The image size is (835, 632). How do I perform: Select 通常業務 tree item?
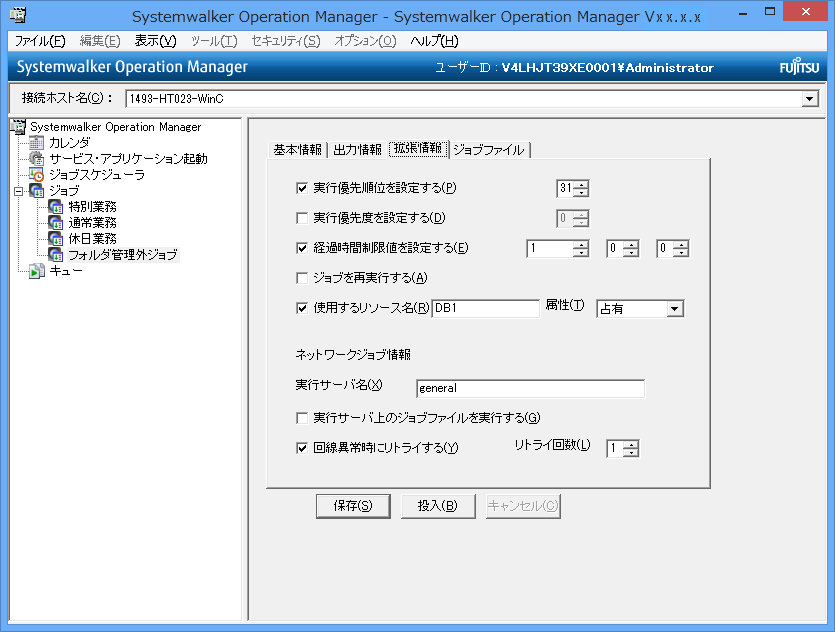coord(93,223)
